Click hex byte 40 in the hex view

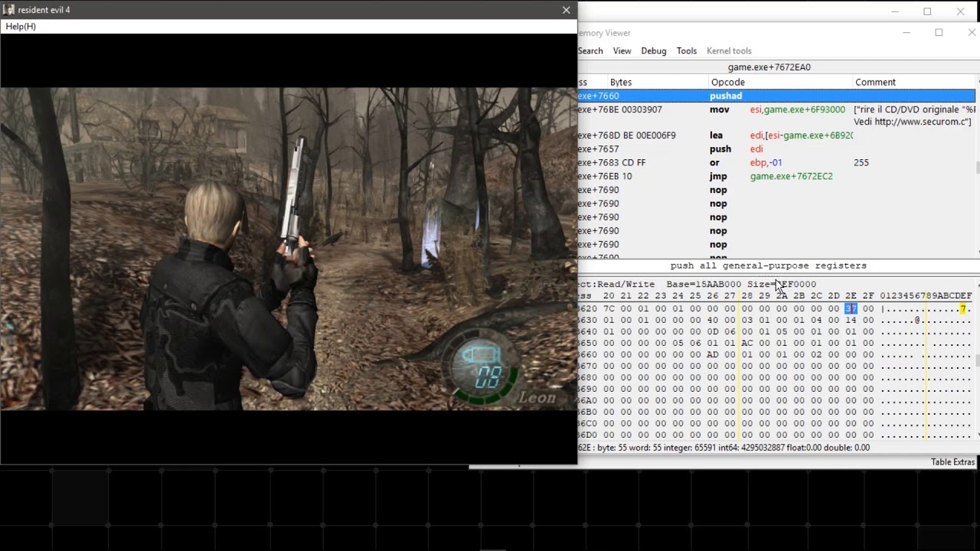713,321
